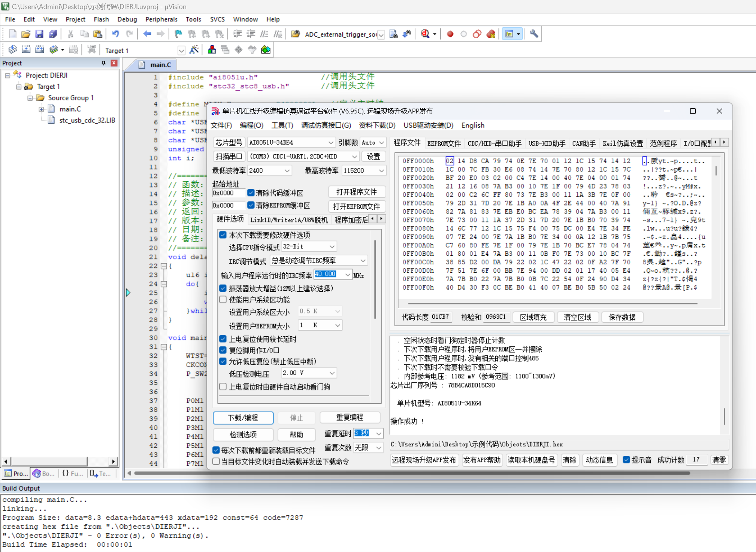Click the Configuration wrench icon

(534, 34)
